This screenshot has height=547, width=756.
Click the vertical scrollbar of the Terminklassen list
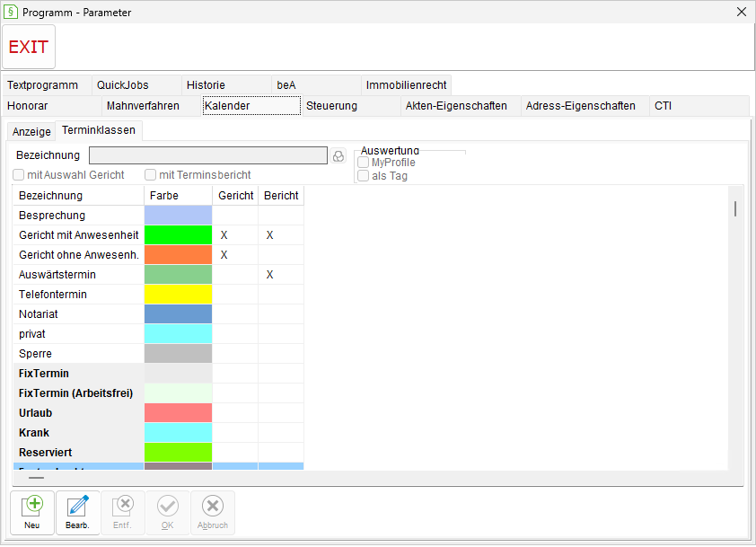[735, 328]
